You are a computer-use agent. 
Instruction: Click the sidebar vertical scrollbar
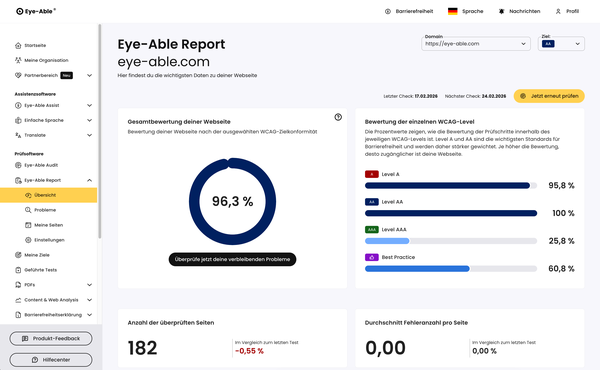point(99,131)
